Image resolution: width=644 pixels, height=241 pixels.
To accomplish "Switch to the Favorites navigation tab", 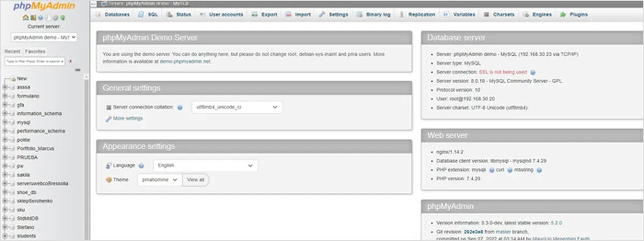I will [35, 52].
